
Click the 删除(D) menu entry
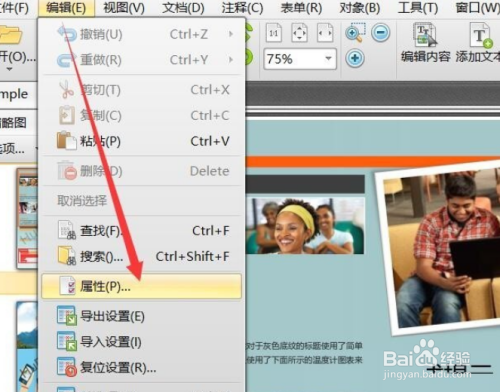click(x=141, y=171)
